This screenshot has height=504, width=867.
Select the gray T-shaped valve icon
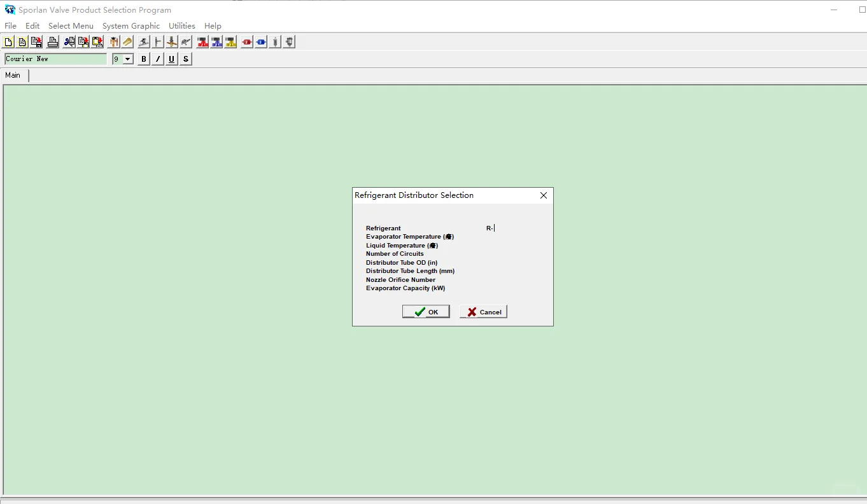pos(158,42)
